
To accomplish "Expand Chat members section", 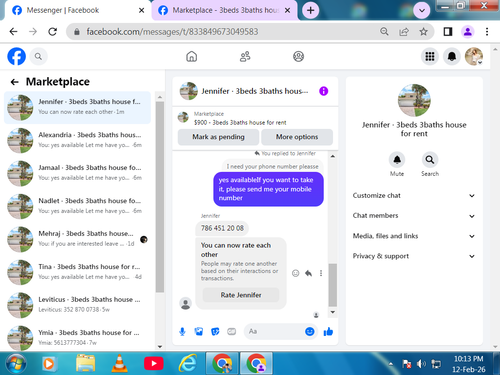I will (413, 216).
